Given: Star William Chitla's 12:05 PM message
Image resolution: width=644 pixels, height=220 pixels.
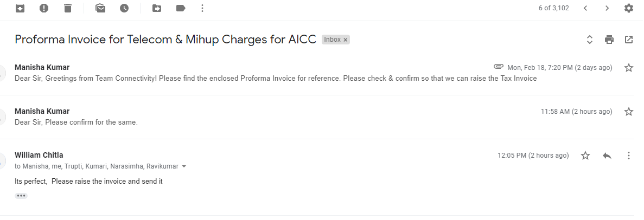Looking at the screenshot, I should pos(585,156).
